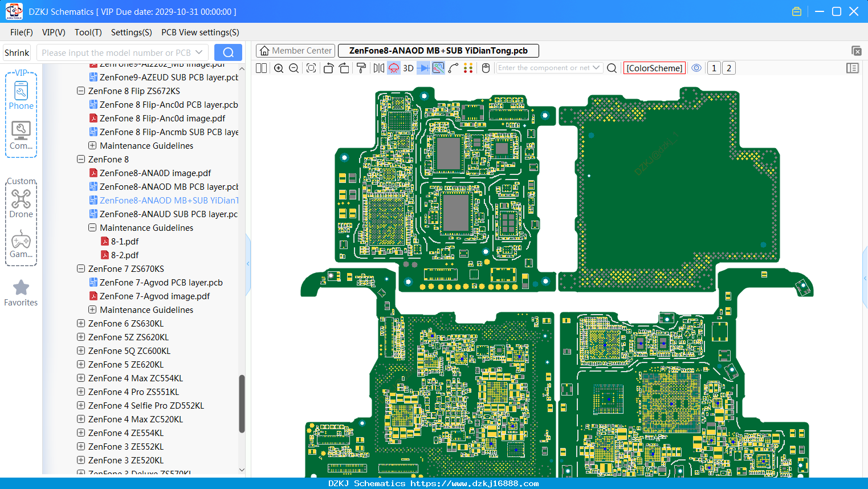868x489 pixels.
Task: Mirror flip the PCB view
Action: (x=379, y=68)
